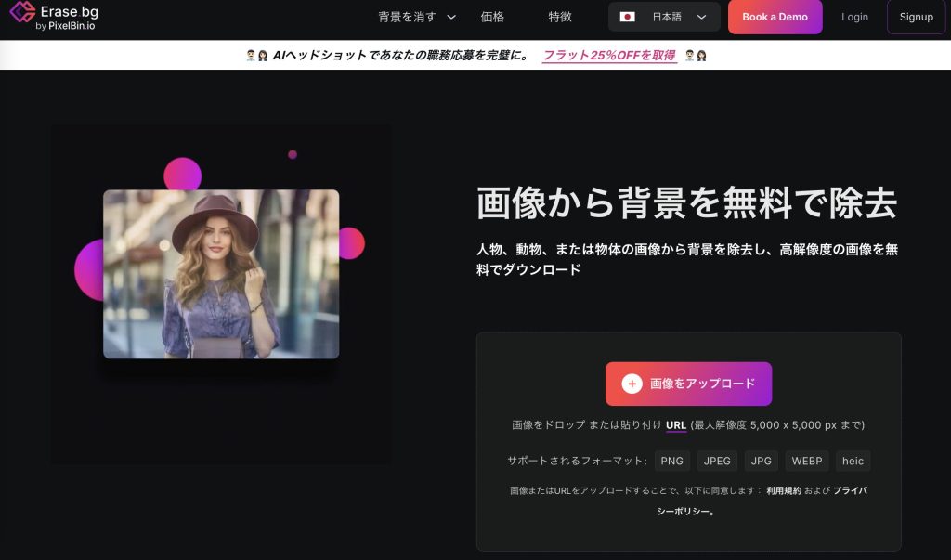This screenshot has height=560, width=951.
Task: Click the PNG format tag
Action: point(672,461)
